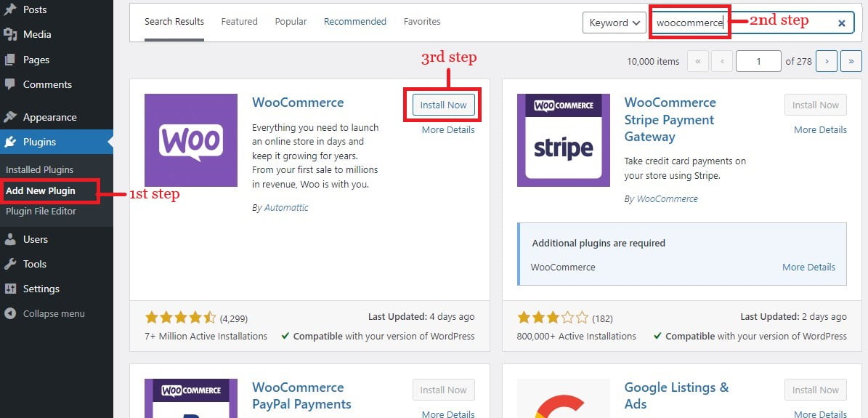Screen dimensions: 868x418
Task: Click the current page number field
Action: 758,61
